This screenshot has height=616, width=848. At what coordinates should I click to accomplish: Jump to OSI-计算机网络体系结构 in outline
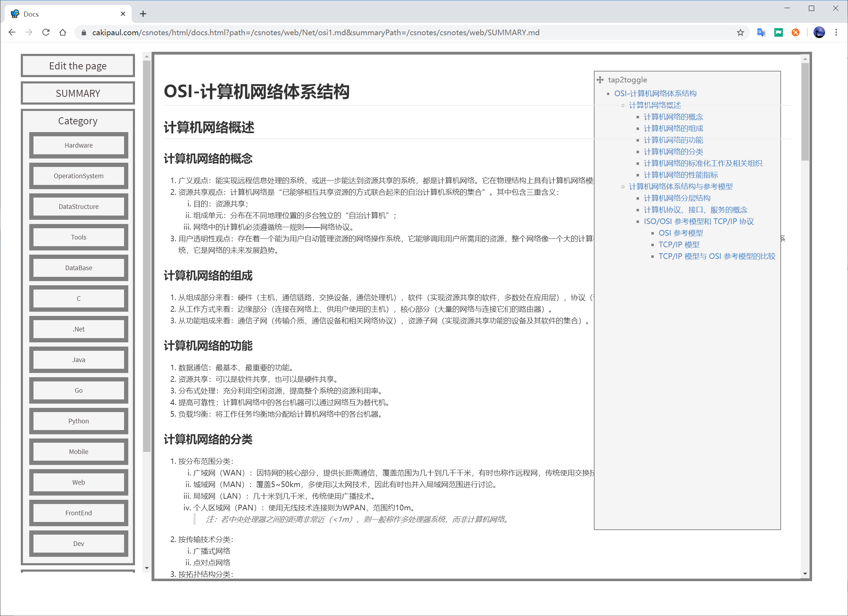(655, 93)
